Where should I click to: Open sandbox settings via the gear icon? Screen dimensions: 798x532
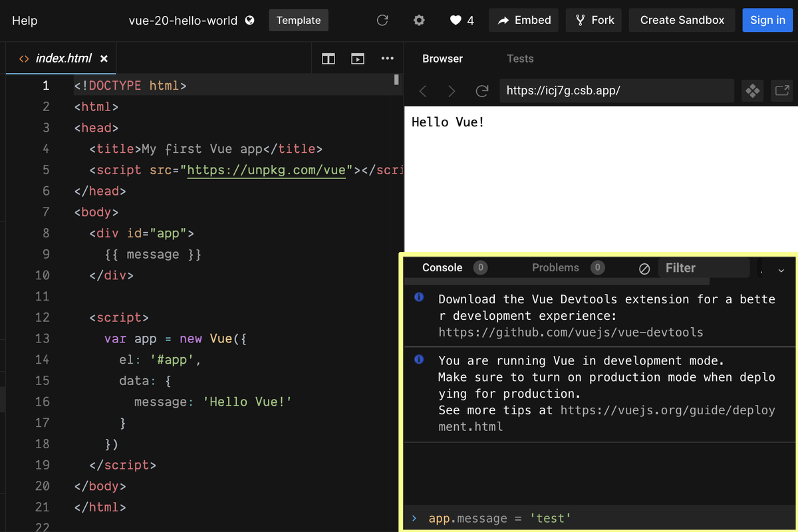[x=419, y=20]
